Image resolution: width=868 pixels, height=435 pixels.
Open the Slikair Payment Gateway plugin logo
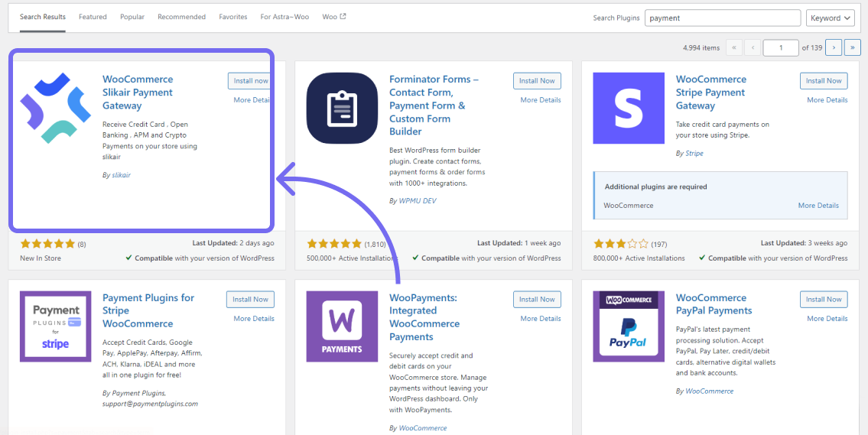pos(55,108)
